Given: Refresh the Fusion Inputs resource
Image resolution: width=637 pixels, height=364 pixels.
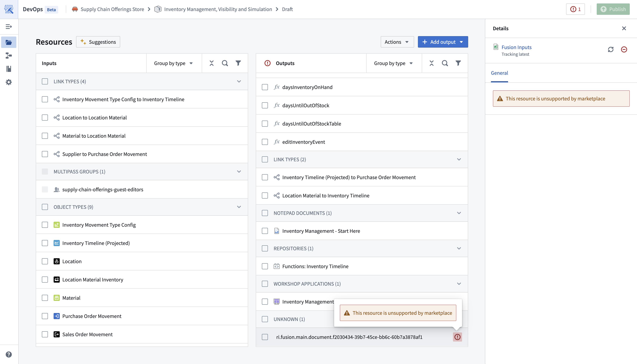Looking at the screenshot, I should point(611,49).
